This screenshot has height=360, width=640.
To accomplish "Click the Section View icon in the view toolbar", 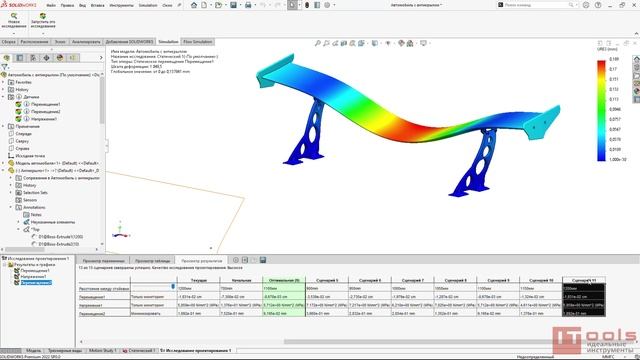I will click(344, 43).
